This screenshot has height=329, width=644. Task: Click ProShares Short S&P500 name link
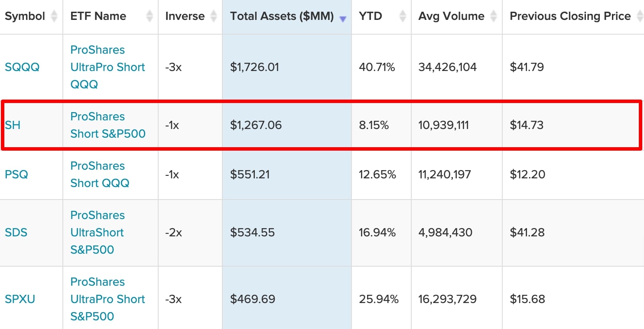[x=107, y=125]
